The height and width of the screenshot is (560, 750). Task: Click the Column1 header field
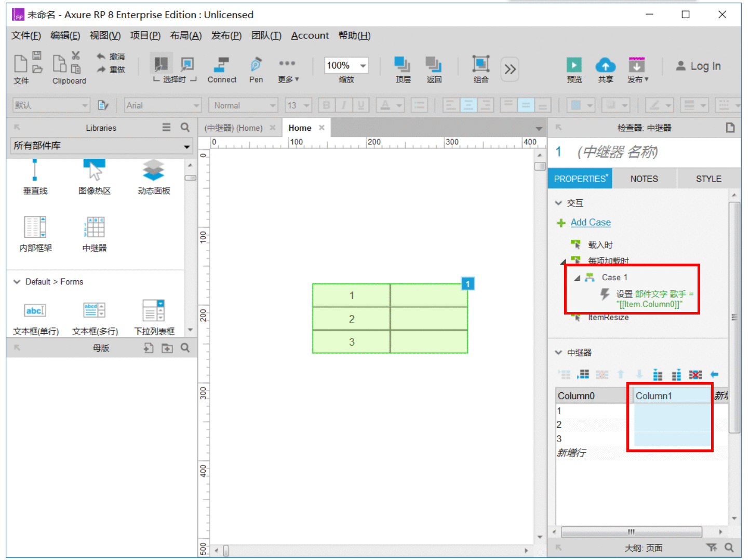[x=672, y=396]
